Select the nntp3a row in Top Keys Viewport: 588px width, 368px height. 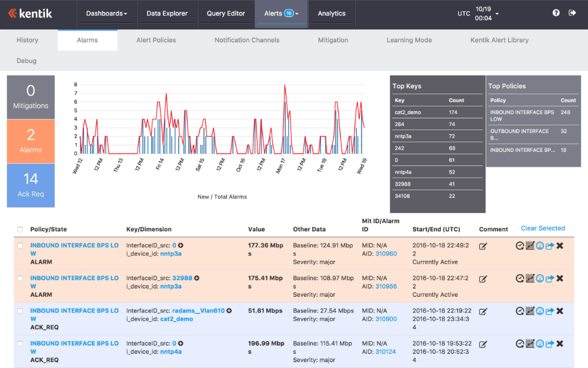click(x=437, y=137)
